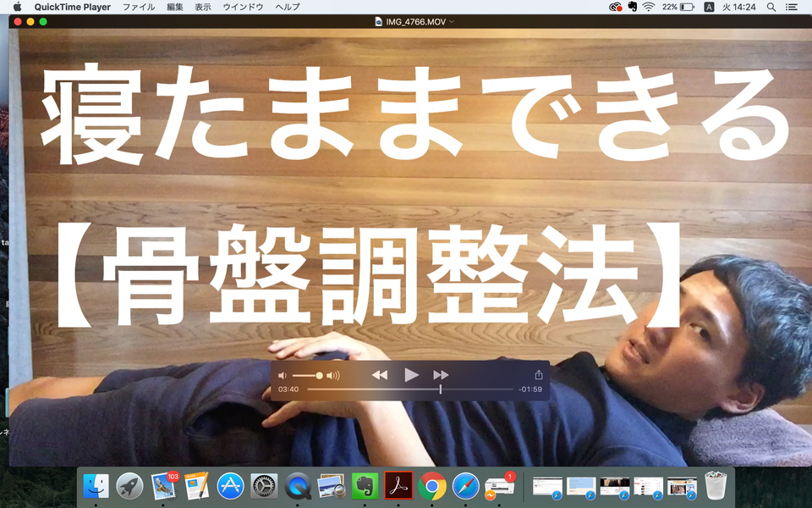Click the playhead on the video timeline
812x508 pixels.
[x=440, y=389]
